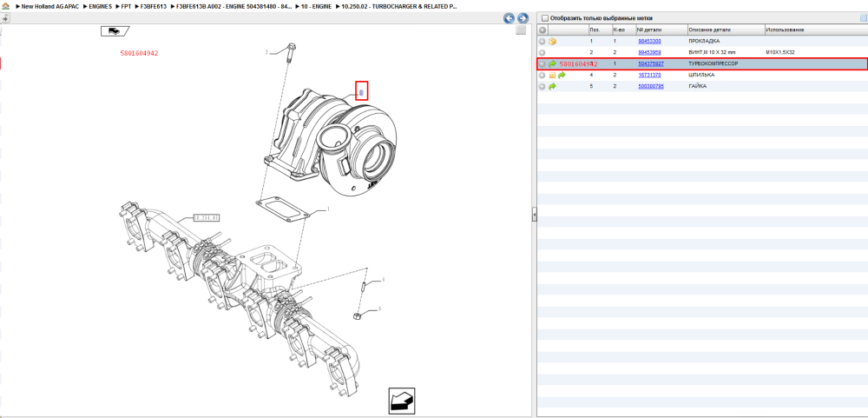This screenshot has height=418, width=868.
Task: Select the 'ПРОКЛАДКА' description cell
Action: [704, 41]
